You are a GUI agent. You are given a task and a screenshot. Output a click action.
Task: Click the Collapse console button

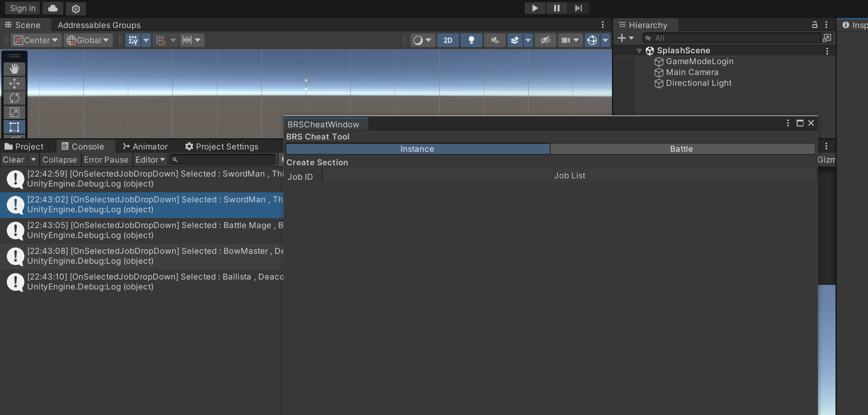pyautogui.click(x=60, y=160)
